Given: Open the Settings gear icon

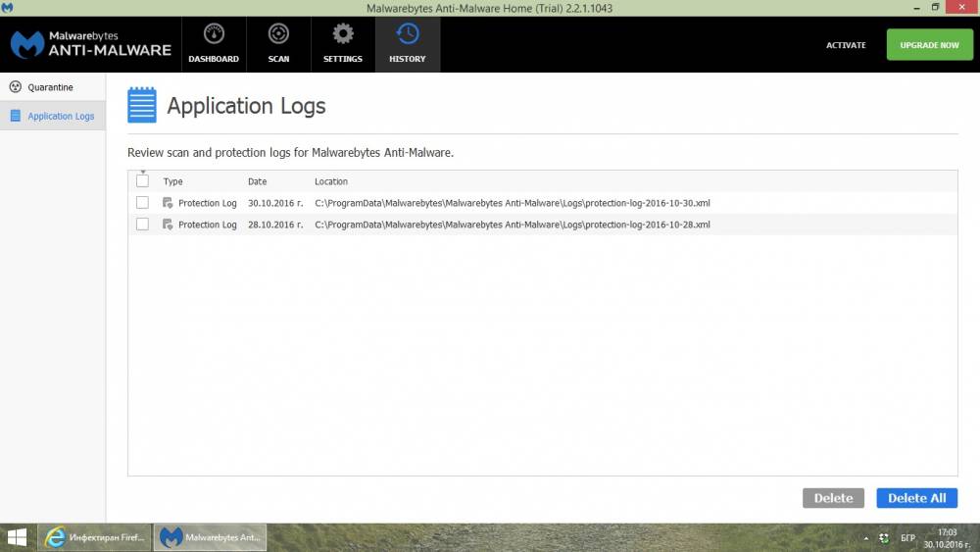Looking at the screenshot, I should tap(342, 33).
